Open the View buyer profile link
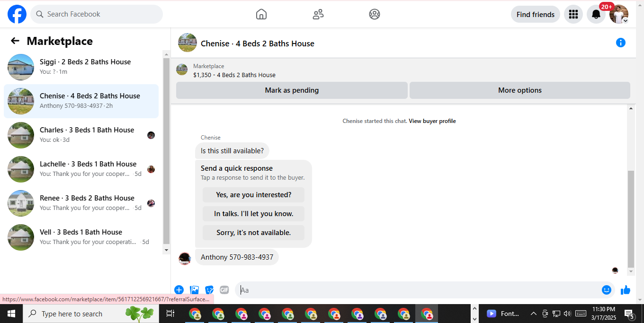Viewport: 644px width, 323px height. point(432,121)
